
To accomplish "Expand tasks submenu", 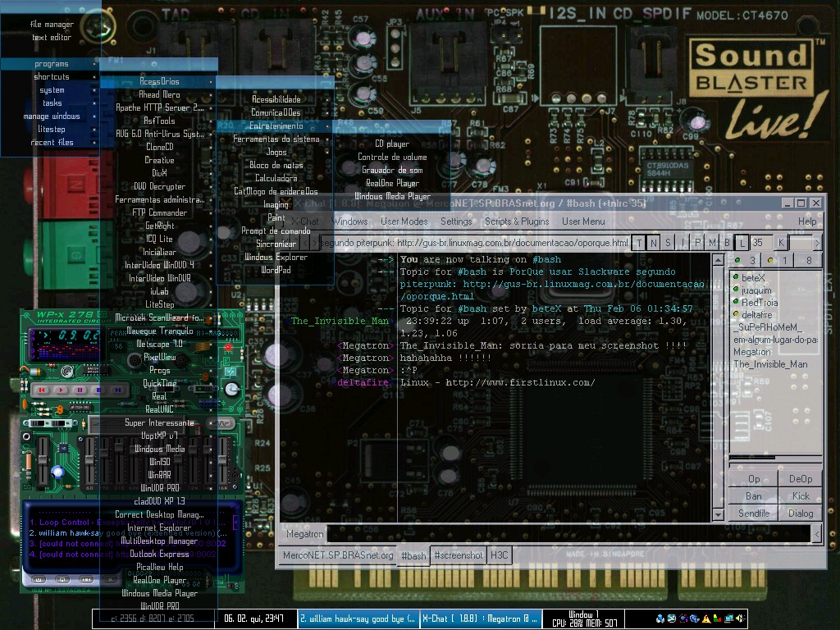I will click(51, 103).
